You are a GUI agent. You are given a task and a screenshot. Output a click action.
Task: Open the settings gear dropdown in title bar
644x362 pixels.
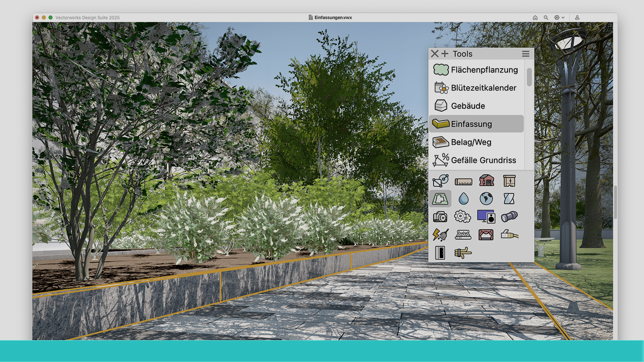coord(559,18)
